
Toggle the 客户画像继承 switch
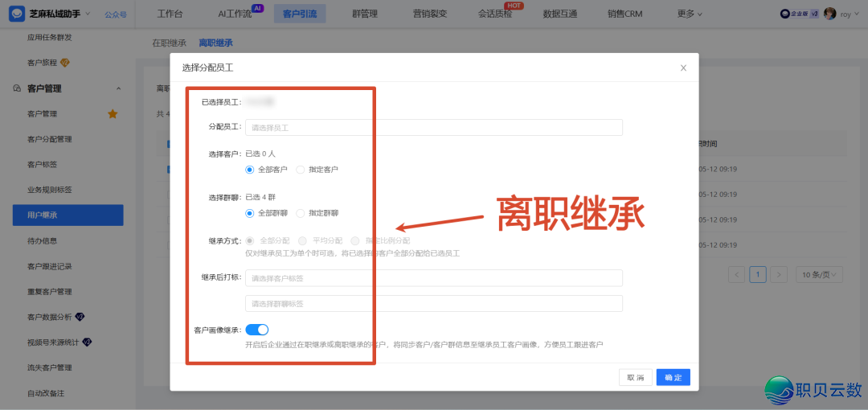pyautogui.click(x=257, y=330)
